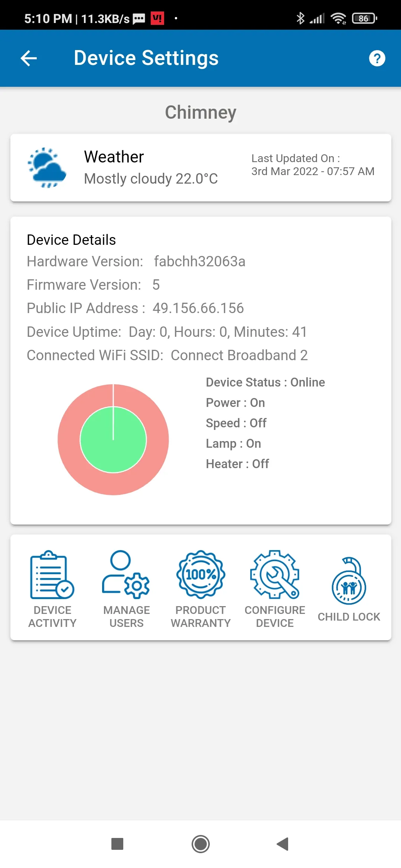Screen dimensions: 401x868
Task: Click the Power : On status
Action: tap(235, 403)
